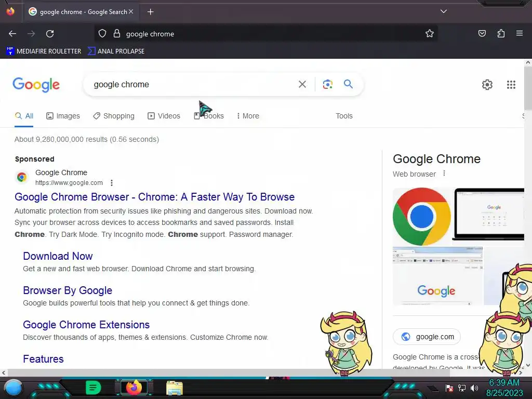Clear the search box text
532x399 pixels.
(302, 84)
